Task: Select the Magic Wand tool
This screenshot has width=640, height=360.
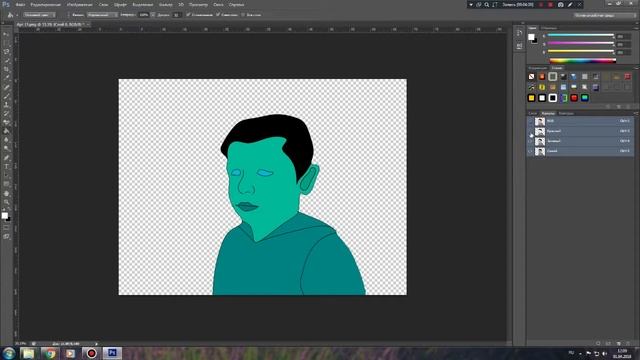Action: coord(6,61)
